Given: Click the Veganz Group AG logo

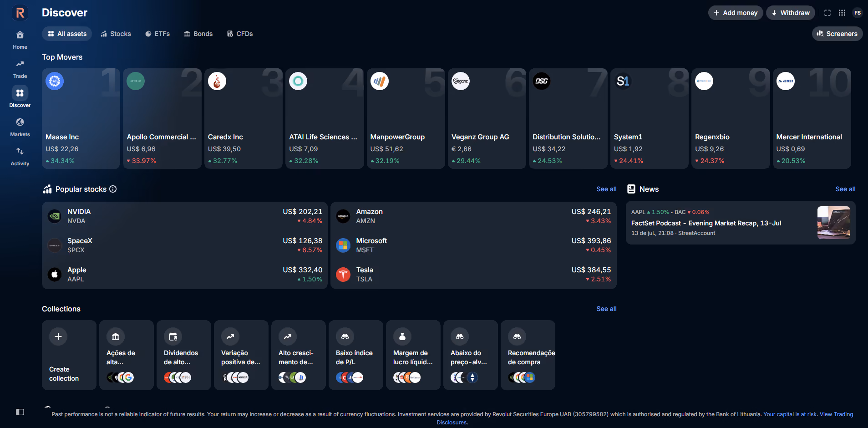Looking at the screenshot, I should [461, 81].
